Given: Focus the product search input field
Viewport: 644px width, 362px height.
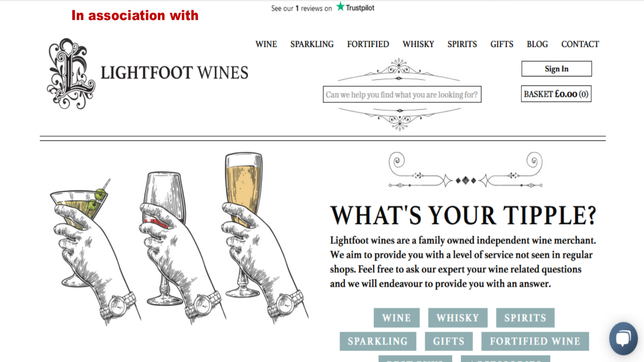Looking at the screenshot, I should click(402, 95).
